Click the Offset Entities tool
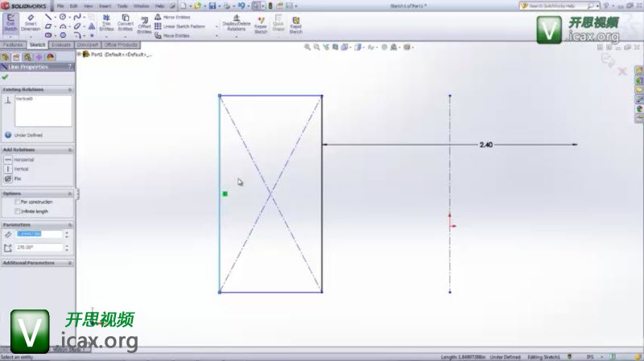 [144, 26]
